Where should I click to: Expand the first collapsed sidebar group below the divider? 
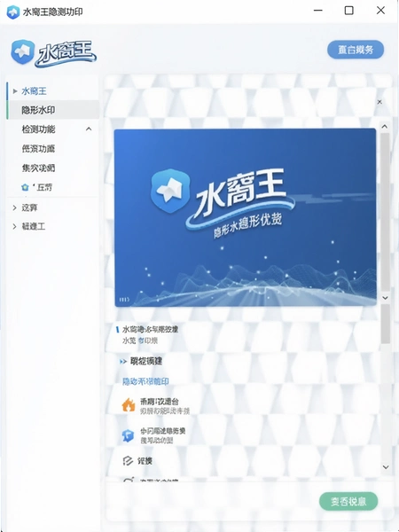14,207
